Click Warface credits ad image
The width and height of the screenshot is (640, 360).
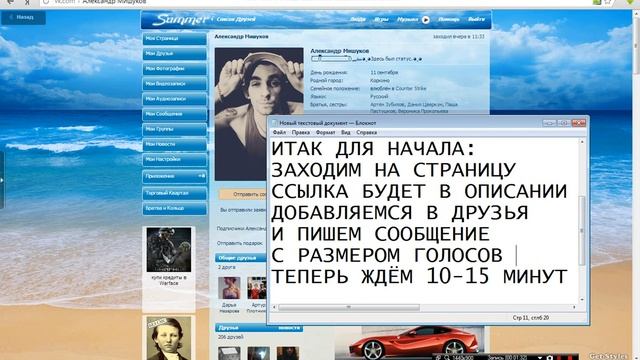[x=169, y=250]
